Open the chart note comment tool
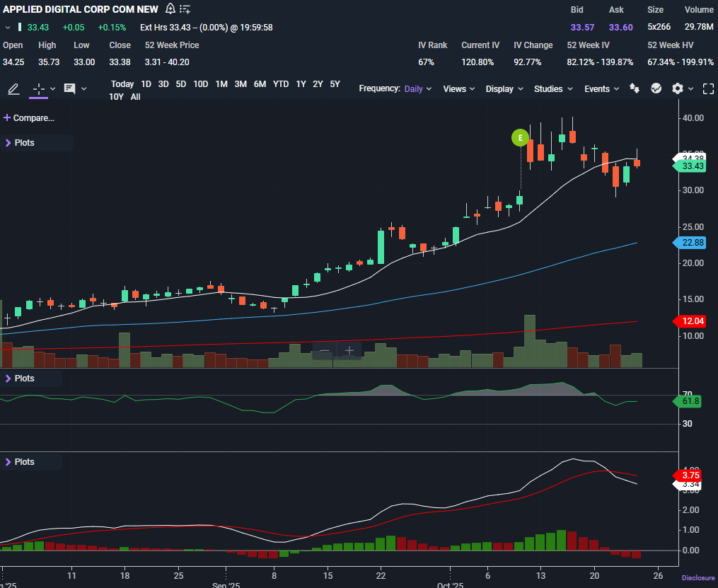The width and height of the screenshot is (718, 588). [x=69, y=89]
